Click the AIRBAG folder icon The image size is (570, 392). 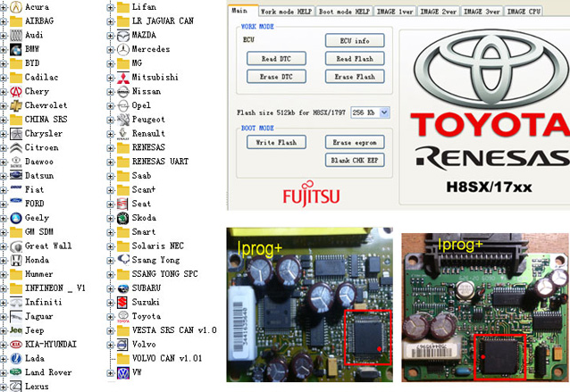[x=15, y=21]
